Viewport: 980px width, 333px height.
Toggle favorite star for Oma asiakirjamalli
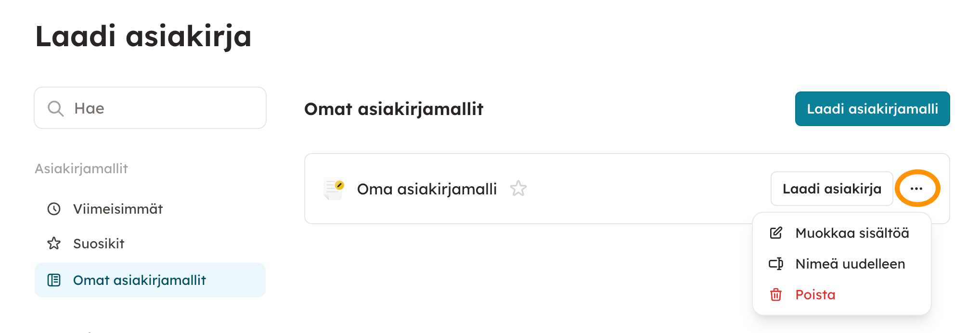518,189
